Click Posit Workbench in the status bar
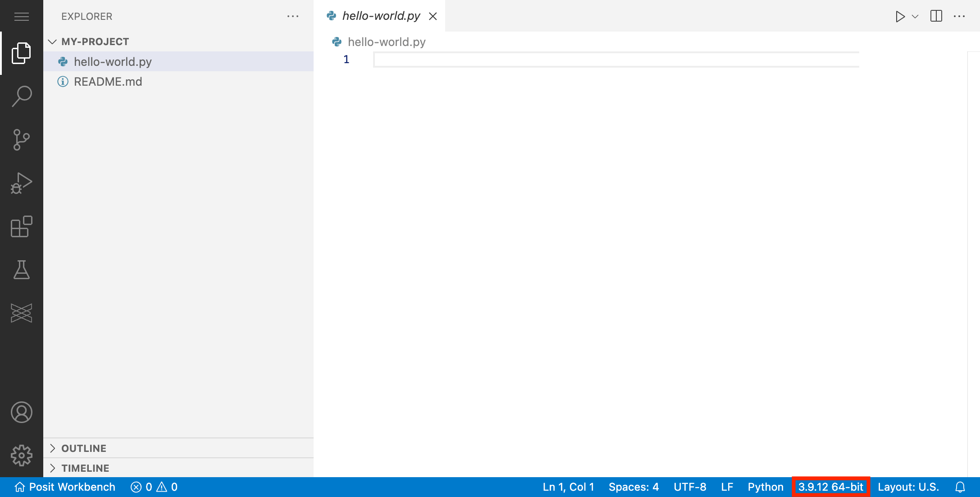Viewport: 980px width, 497px height. (x=65, y=487)
